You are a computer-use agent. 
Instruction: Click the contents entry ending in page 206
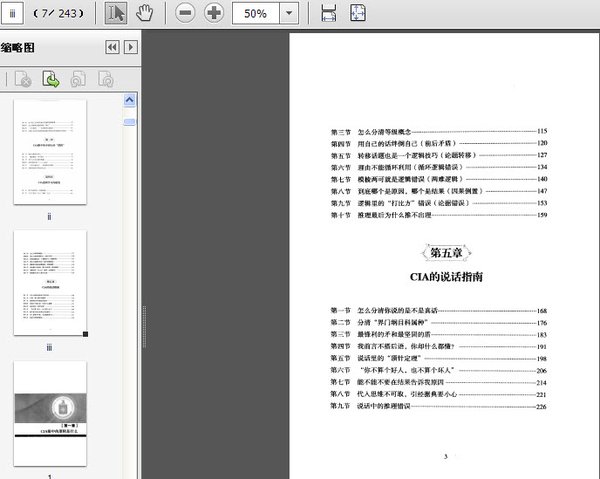click(x=439, y=370)
